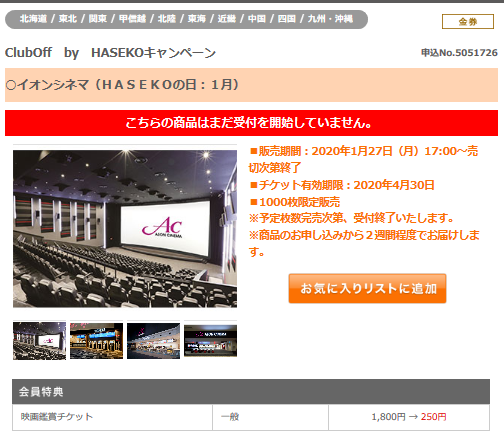Open the 九州・沖縄 region link
The width and height of the screenshot is (504, 435).
pos(330,19)
